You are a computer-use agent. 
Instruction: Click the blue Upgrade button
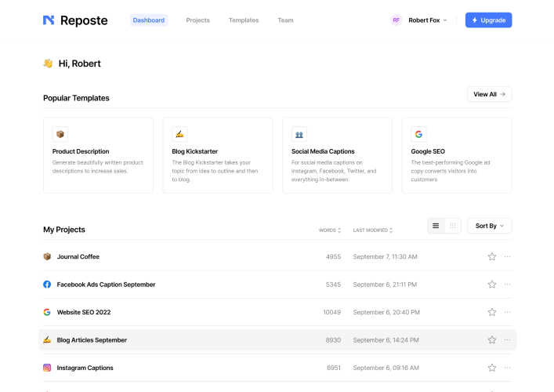tap(488, 20)
